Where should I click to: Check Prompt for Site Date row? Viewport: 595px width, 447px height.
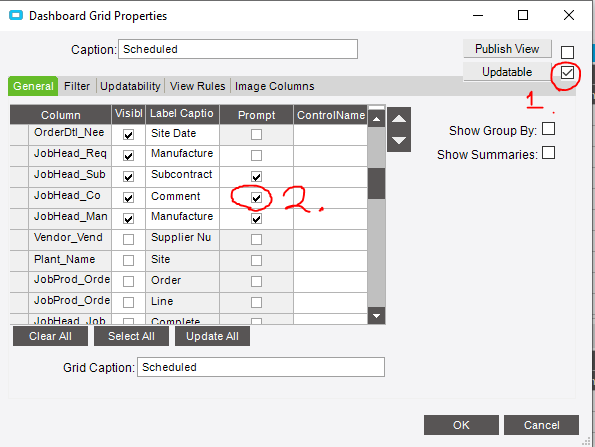coord(257,134)
